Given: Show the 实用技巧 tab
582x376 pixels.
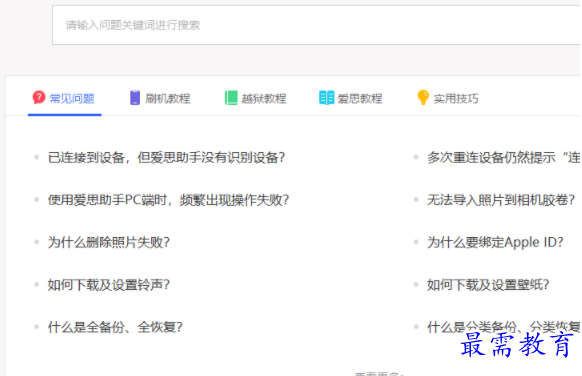Looking at the screenshot, I should point(448,98).
